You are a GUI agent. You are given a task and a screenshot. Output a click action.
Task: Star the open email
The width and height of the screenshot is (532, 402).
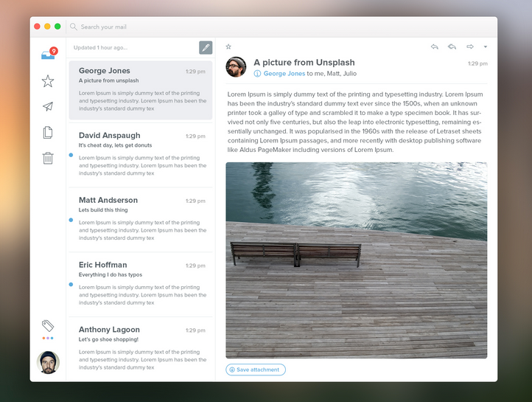228,46
